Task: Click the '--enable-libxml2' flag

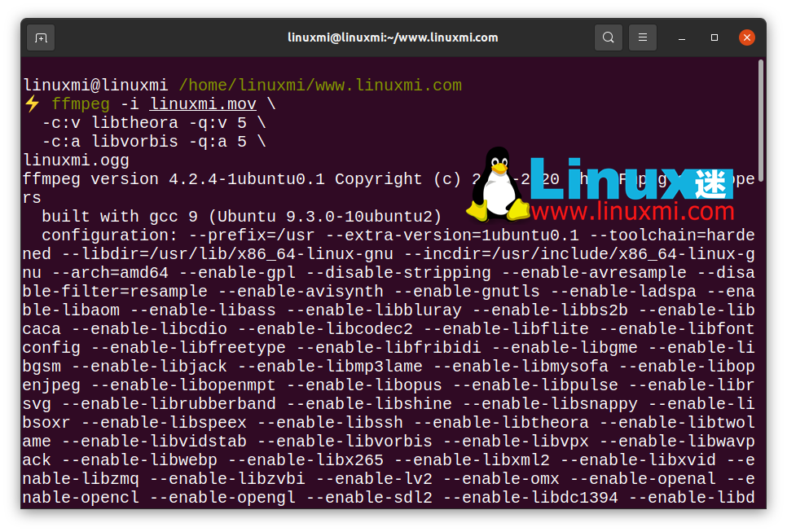Action: tap(471, 460)
